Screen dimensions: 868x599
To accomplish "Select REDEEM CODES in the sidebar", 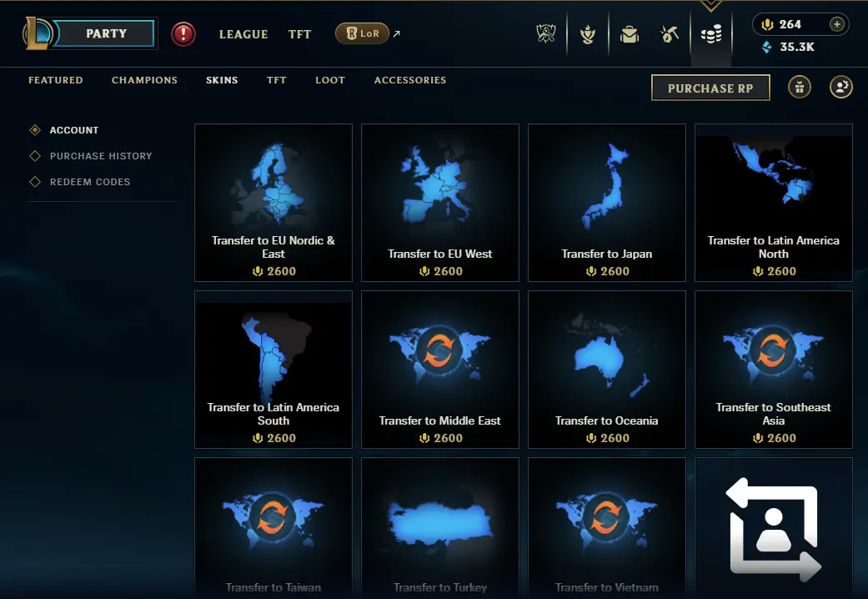I will coord(90,182).
